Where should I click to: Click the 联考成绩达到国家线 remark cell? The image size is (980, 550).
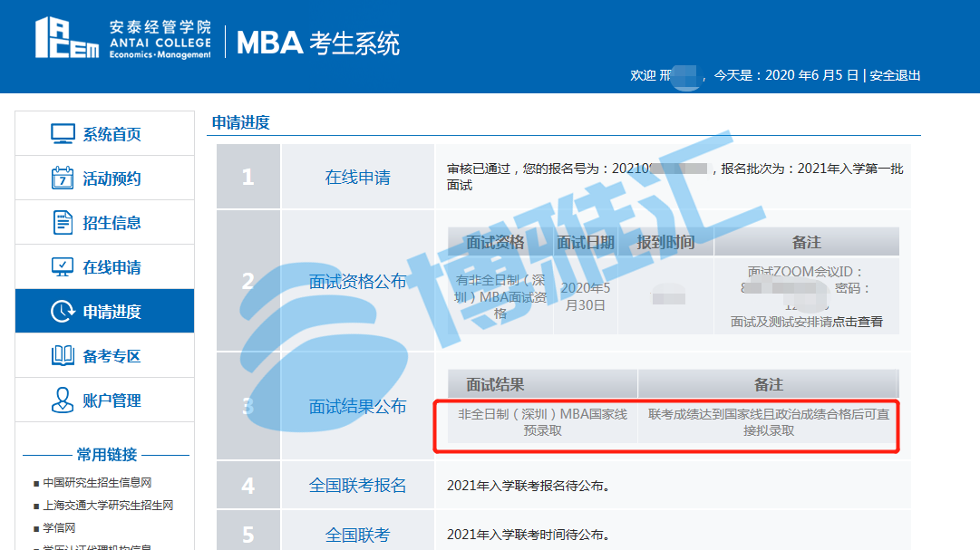click(768, 422)
